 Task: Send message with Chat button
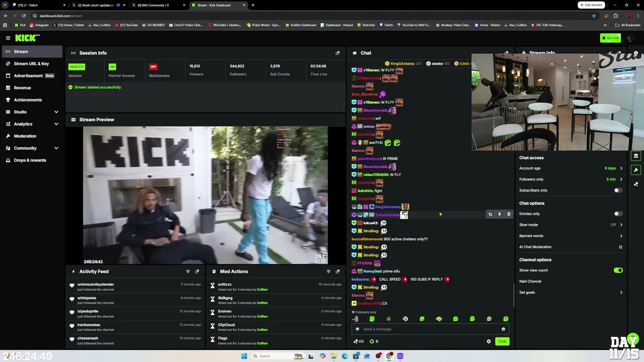(x=502, y=341)
